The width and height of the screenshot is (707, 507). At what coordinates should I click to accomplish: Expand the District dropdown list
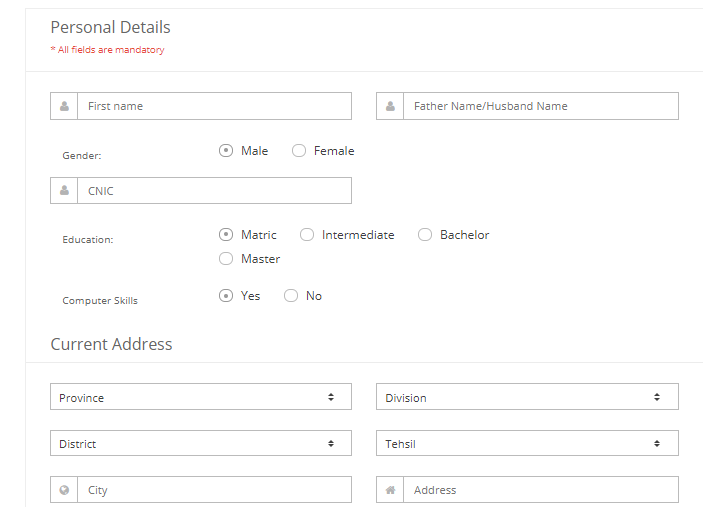click(201, 443)
